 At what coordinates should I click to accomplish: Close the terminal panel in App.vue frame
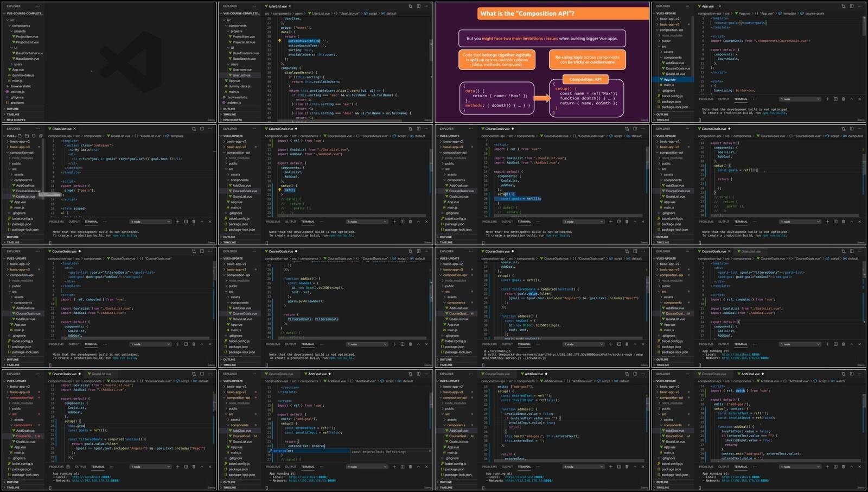pos(859,99)
